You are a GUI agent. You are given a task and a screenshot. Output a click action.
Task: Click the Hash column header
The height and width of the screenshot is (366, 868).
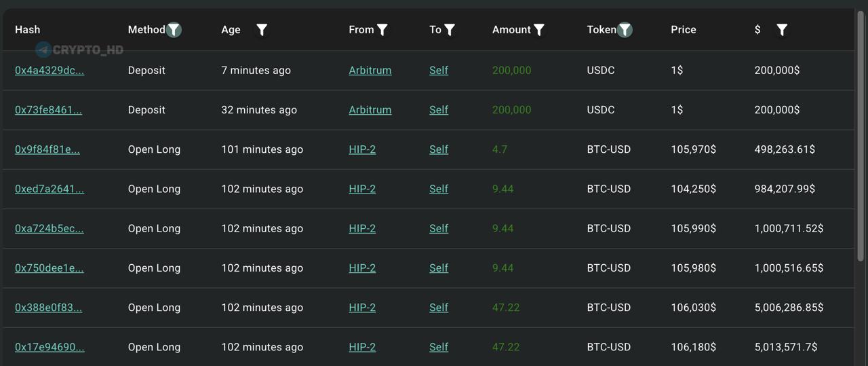pyautogui.click(x=27, y=30)
